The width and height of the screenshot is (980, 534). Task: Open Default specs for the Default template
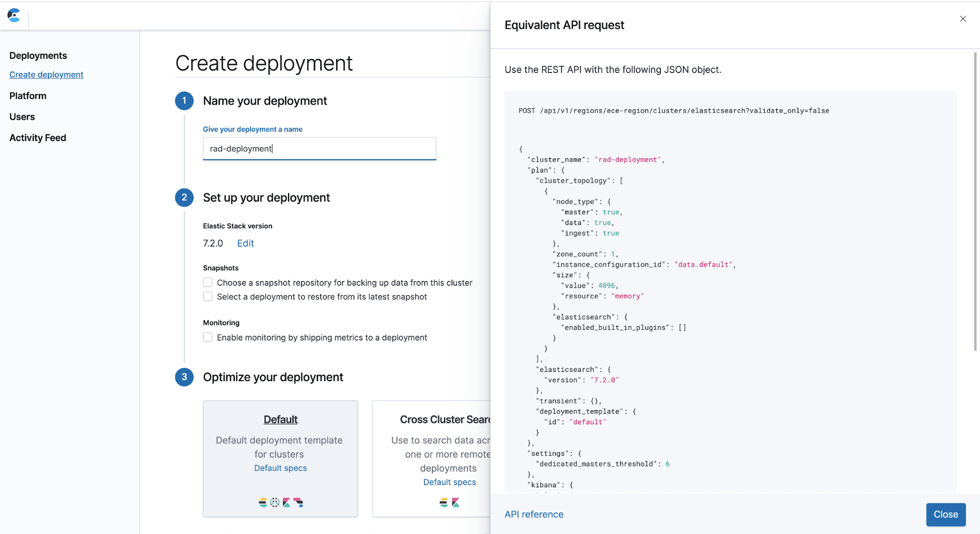pos(280,468)
